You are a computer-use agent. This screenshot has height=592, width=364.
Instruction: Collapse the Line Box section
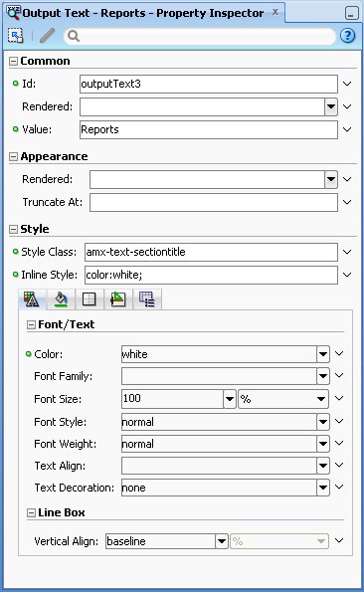point(31,512)
